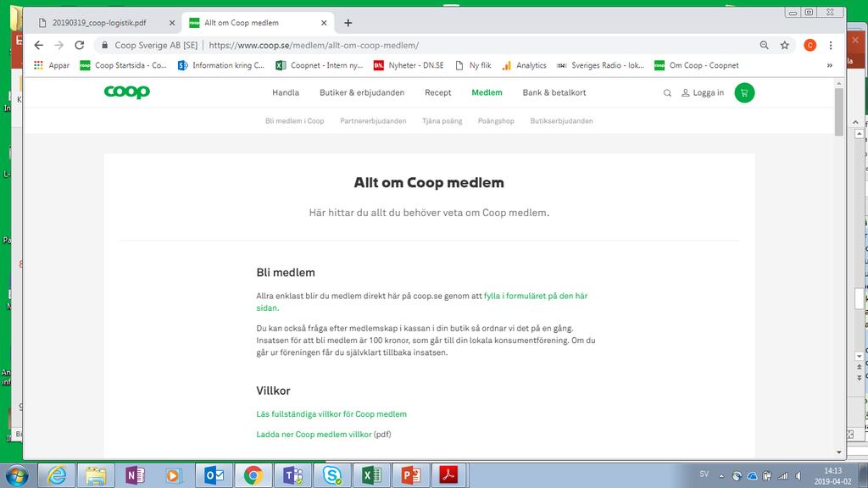Open Outlook from the taskbar
This screenshot has height=488, width=868.
[214, 475]
